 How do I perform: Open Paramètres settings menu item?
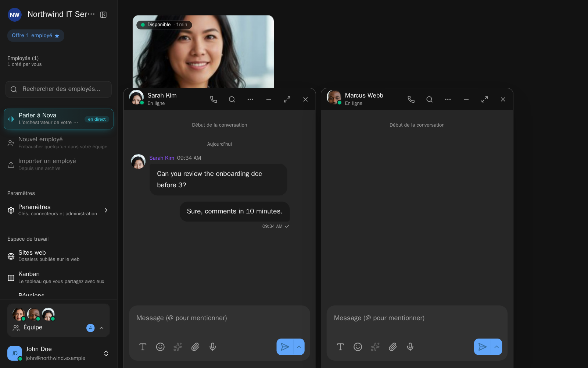pos(59,210)
